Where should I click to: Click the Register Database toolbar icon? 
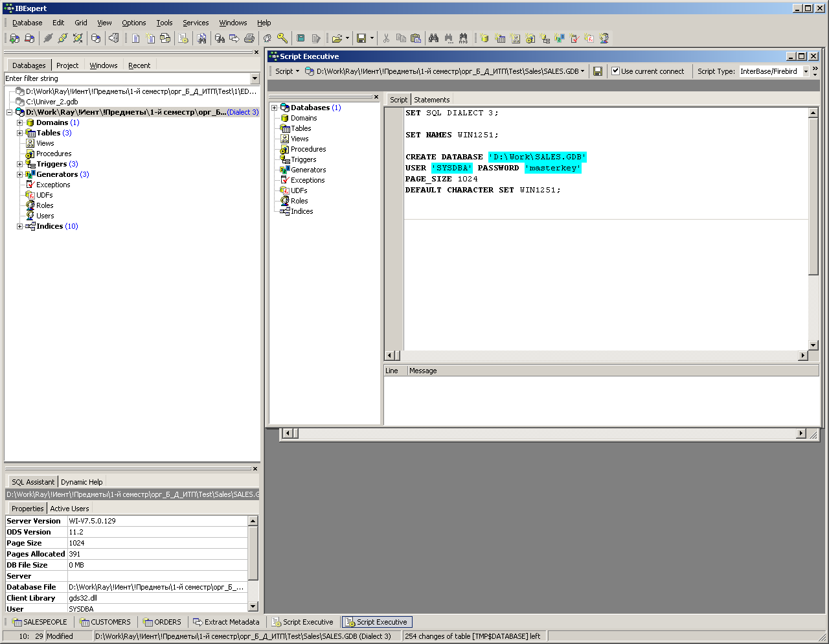tap(14, 38)
